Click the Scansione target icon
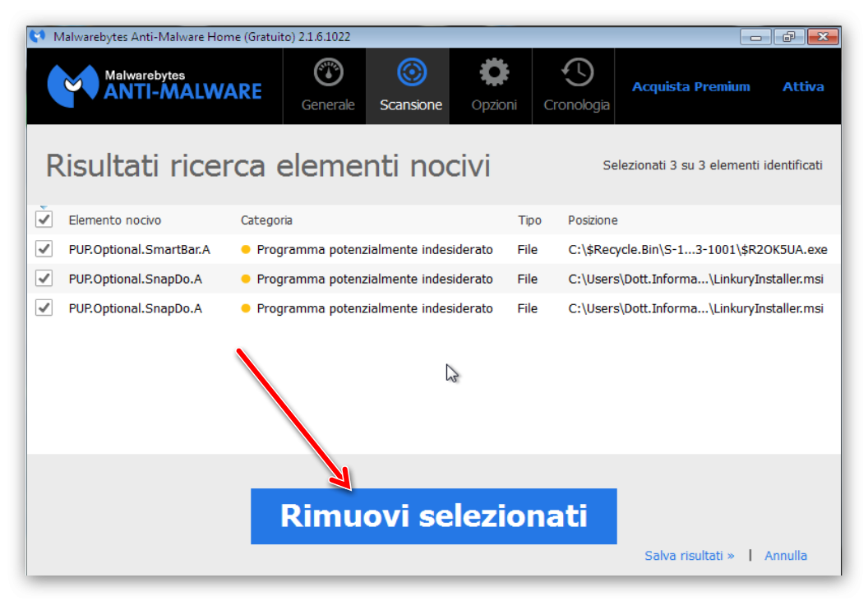This screenshot has width=868, height=601. (x=411, y=72)
